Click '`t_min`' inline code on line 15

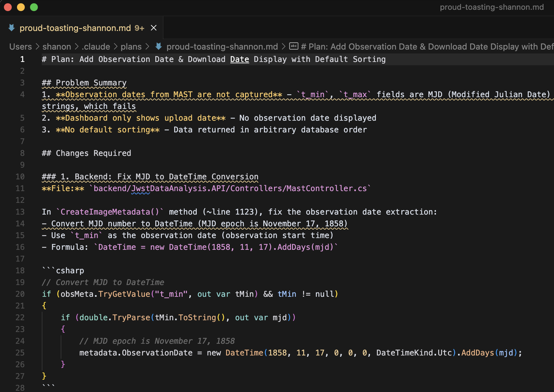coord(86,235)
